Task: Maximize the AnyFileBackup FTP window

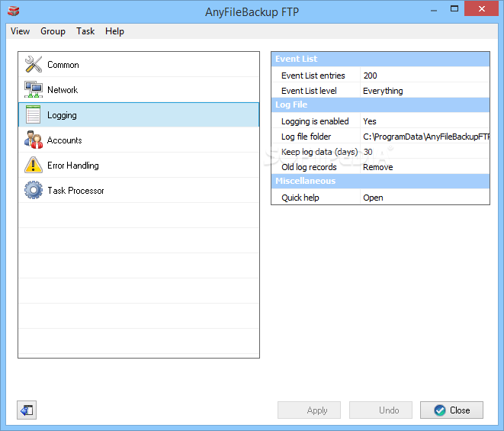Action: [x=454, y=8]
